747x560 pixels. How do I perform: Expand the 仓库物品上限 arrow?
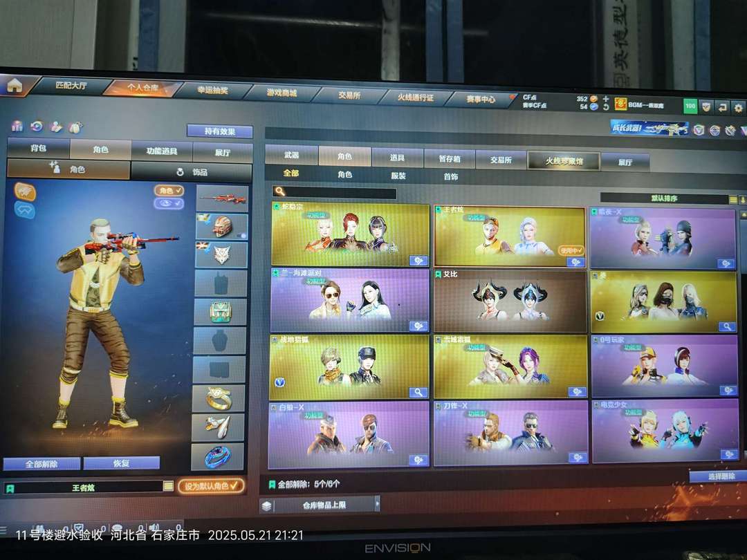click(x=378, y=503)
